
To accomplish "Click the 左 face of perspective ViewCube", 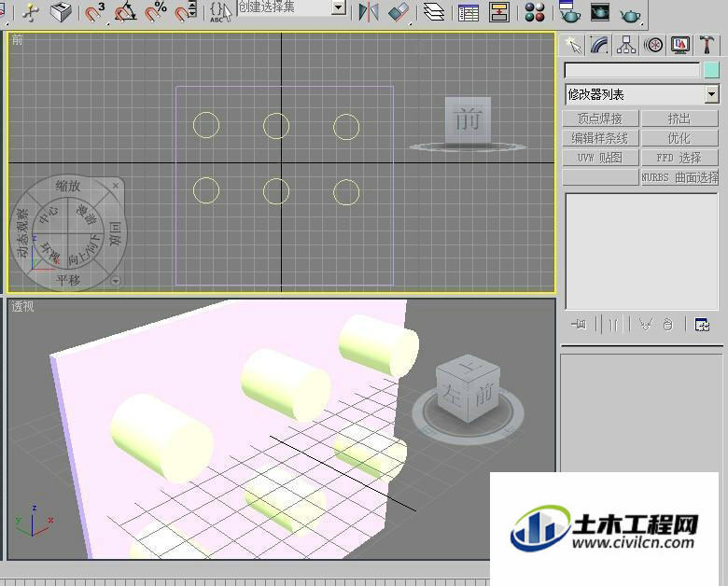I will [x=451, y=395].
